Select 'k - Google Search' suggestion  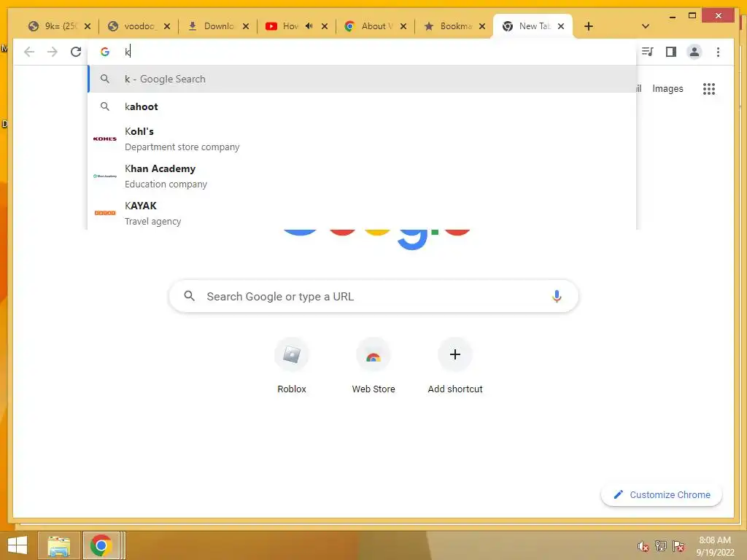[x=362, y=79]
